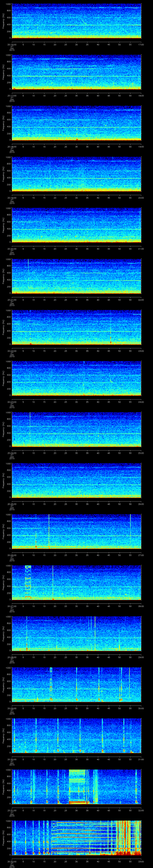The width and height of the screenshot is (153, 868).
Task: Click the 30-second tick label under the 20:22:00 panel
Action: pyautogui.click(x=77, y=351)
